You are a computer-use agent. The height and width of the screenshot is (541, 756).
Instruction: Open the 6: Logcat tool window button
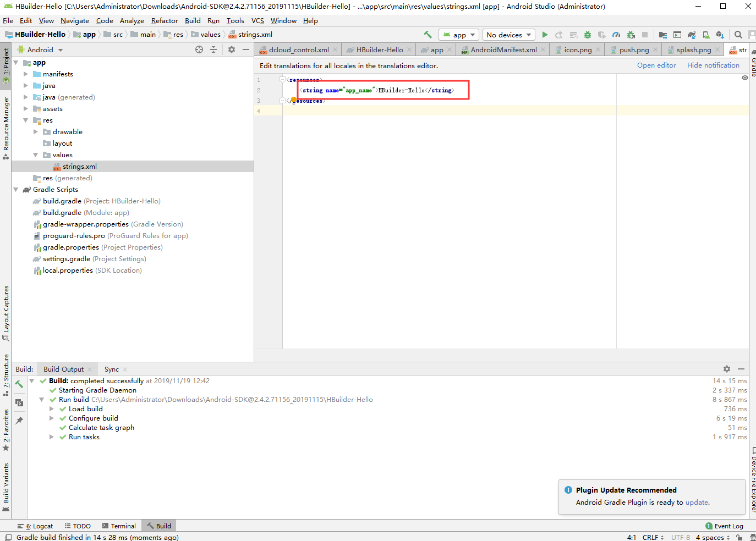35,526
